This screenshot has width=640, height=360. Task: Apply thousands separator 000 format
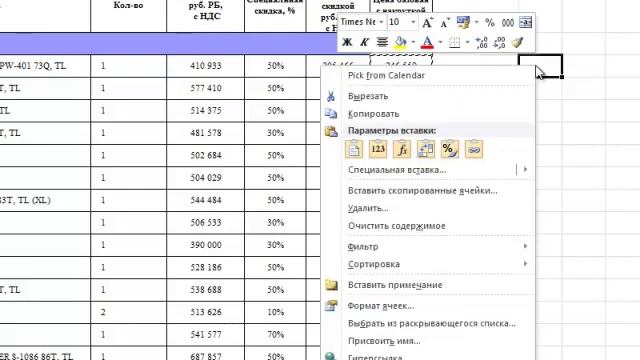click(507, 23)
